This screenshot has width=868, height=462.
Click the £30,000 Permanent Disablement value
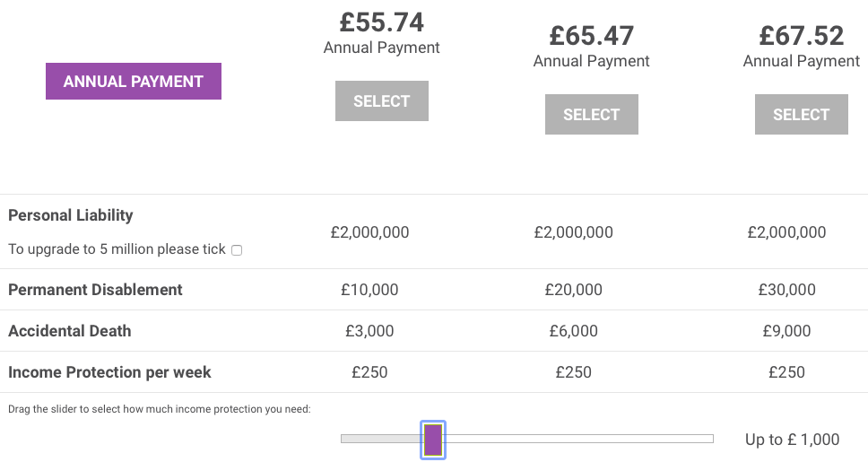tap(786, 290)
